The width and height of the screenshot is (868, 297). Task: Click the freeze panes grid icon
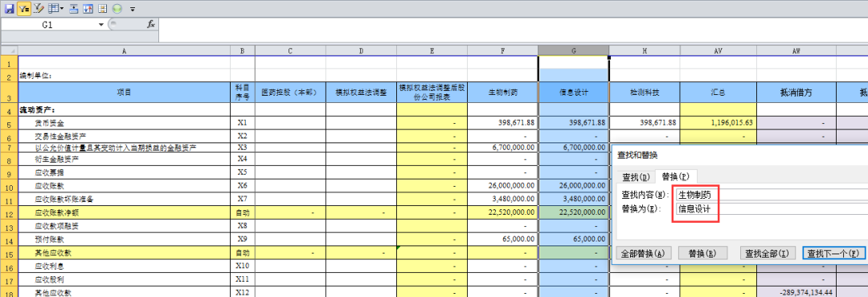[53, 8]
